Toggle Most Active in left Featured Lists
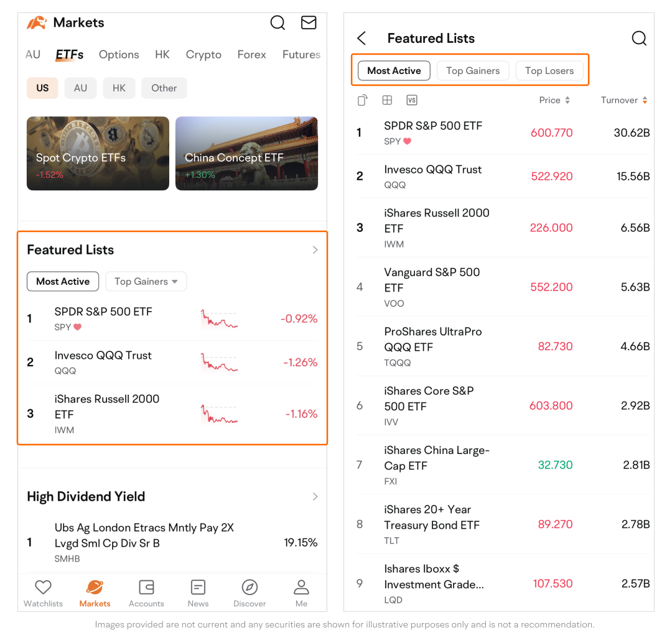Screen dimensions: 672x643 [x=63, y=282]
